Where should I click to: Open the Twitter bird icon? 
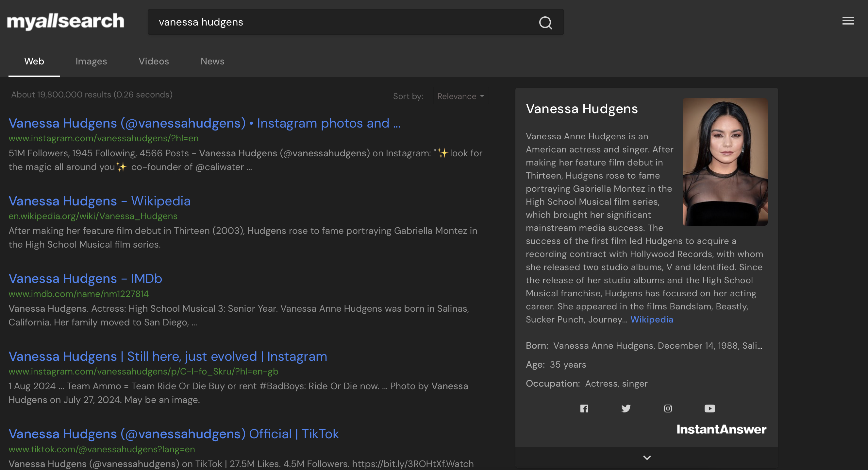click(x=626, y=408)
